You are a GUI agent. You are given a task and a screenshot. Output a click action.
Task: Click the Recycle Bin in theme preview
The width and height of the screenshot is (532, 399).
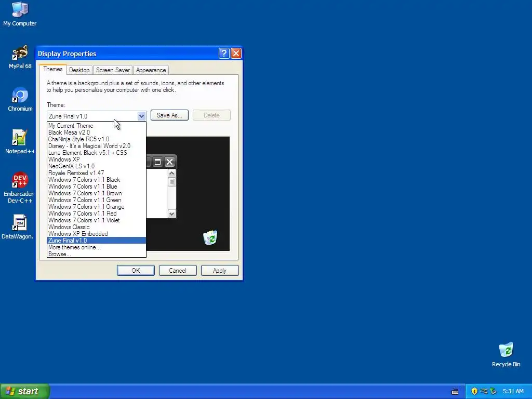coord(210,237)
